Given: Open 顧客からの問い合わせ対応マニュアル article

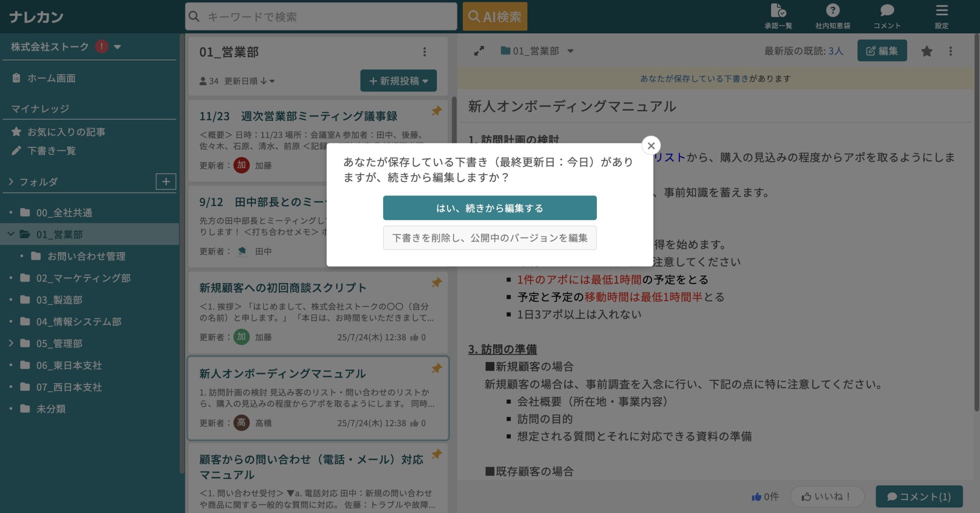Looking at the screenshot, I should [x=311, y=467].
